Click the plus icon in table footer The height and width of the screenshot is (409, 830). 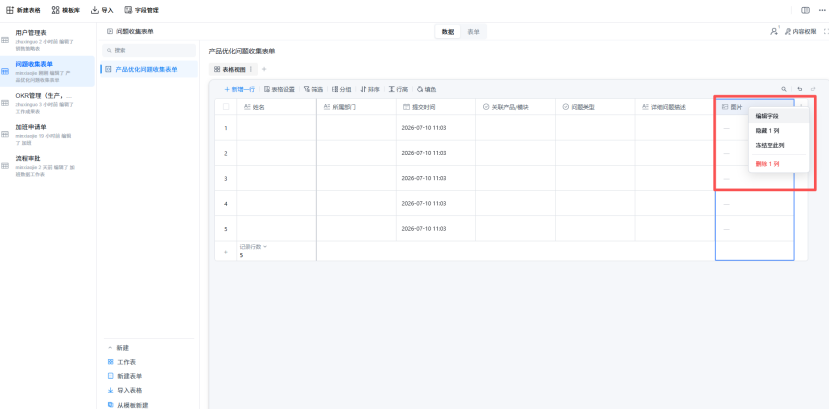tap(226, 252)
